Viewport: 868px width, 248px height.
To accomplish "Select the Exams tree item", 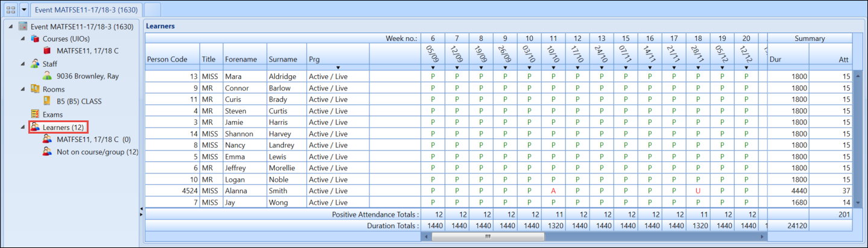I will click(x=53, y=114).
